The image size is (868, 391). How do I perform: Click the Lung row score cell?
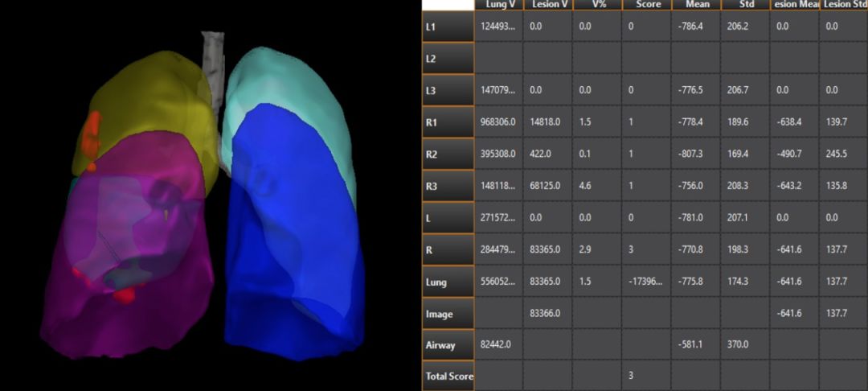(646, 282)
